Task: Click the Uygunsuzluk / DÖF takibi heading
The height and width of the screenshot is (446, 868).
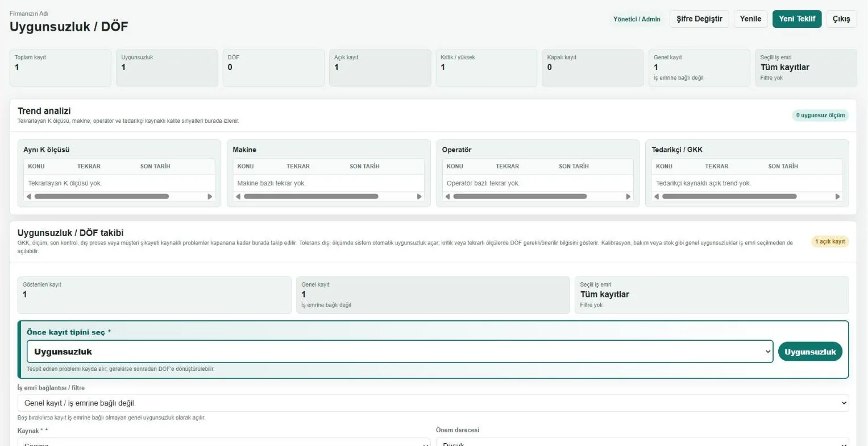Action: tap(70, 233)
